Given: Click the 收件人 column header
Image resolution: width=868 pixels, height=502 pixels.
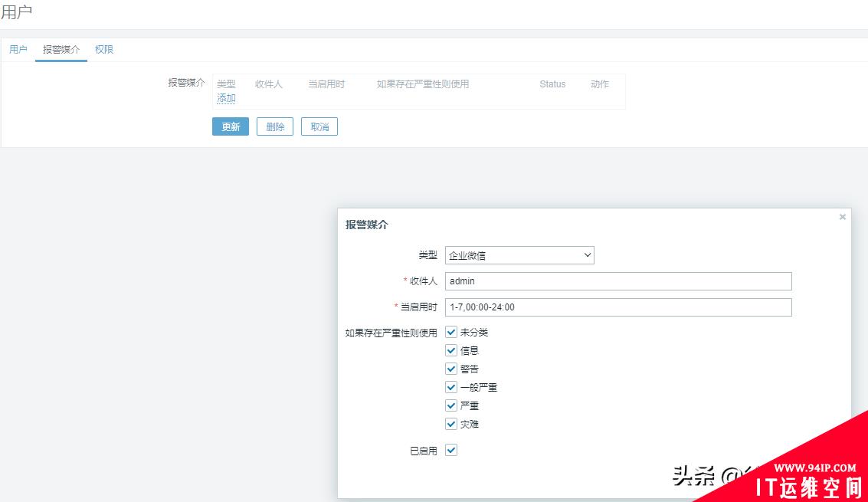Looking at the screenshot, I should [268, 84].
